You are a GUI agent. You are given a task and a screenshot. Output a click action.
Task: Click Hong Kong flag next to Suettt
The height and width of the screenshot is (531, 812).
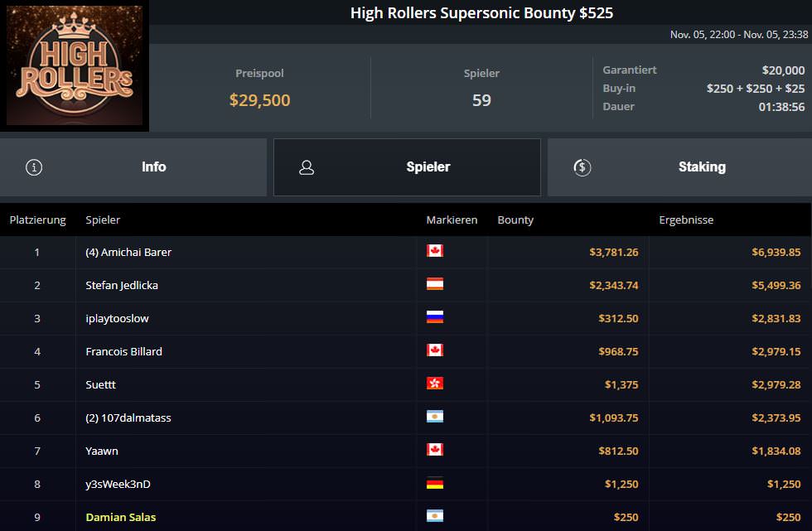(x=435, y=384)
